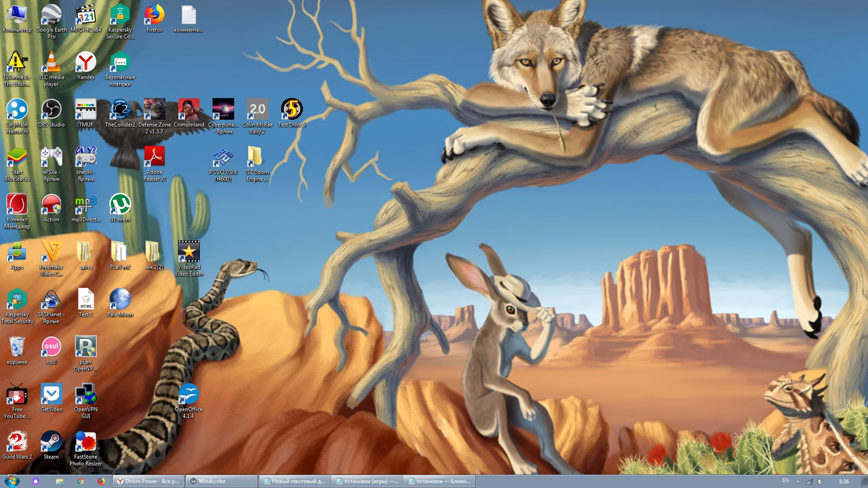The image size is (868, 488).
Task: Select TheCollider2 desktop icon
Action: (x=120, y=113)
